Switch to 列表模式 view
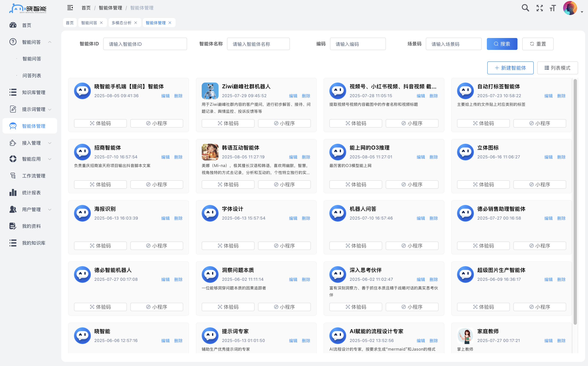Screen dimensions: 588x366 click(557, 68)
